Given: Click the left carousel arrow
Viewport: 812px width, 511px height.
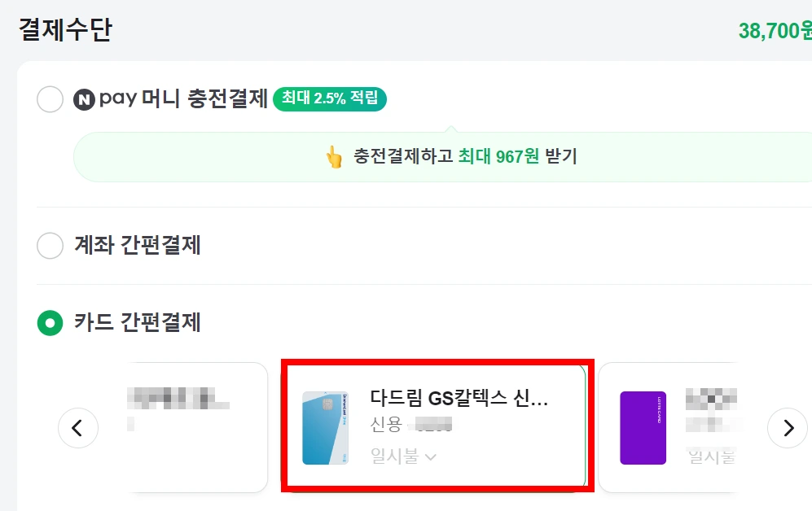Looking at the screenshot, I should pyautogui.click(x=77, y=428).
